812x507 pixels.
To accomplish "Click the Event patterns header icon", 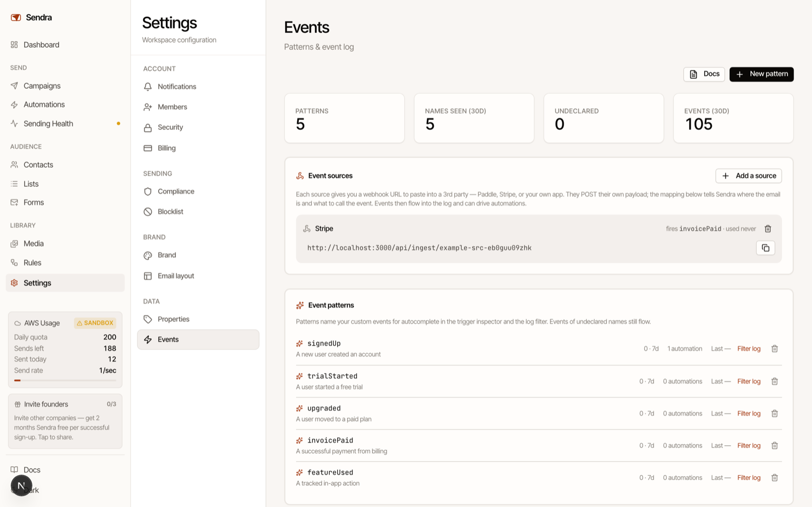I will pos(300,305).
